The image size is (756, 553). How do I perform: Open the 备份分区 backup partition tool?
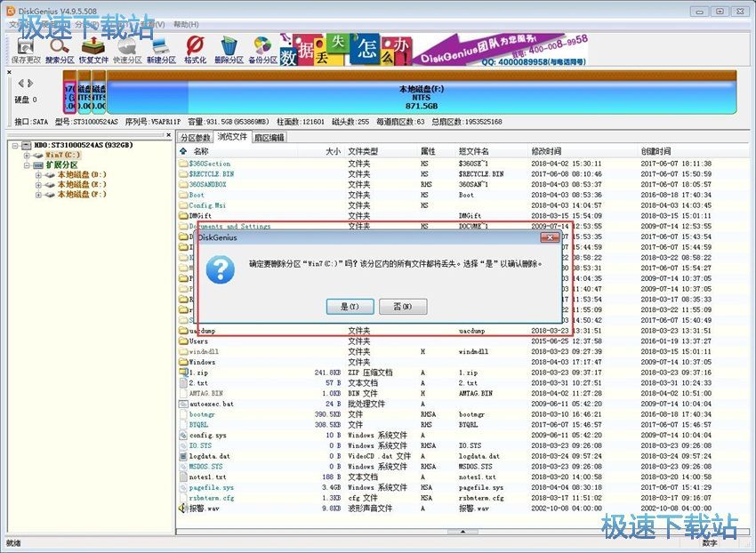[x=262, y=50]
